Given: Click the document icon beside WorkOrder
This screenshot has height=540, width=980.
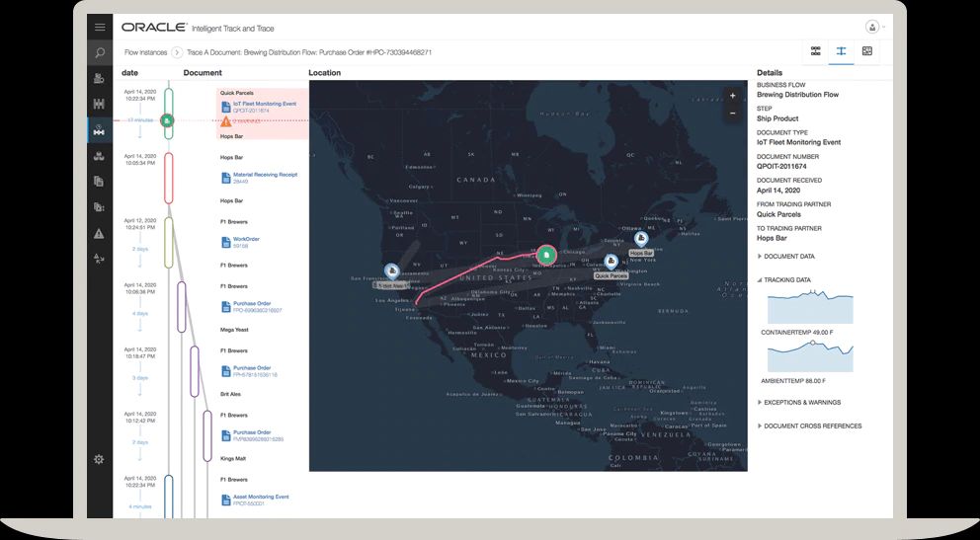Looking at the screenshot, I should coord(225,242).
